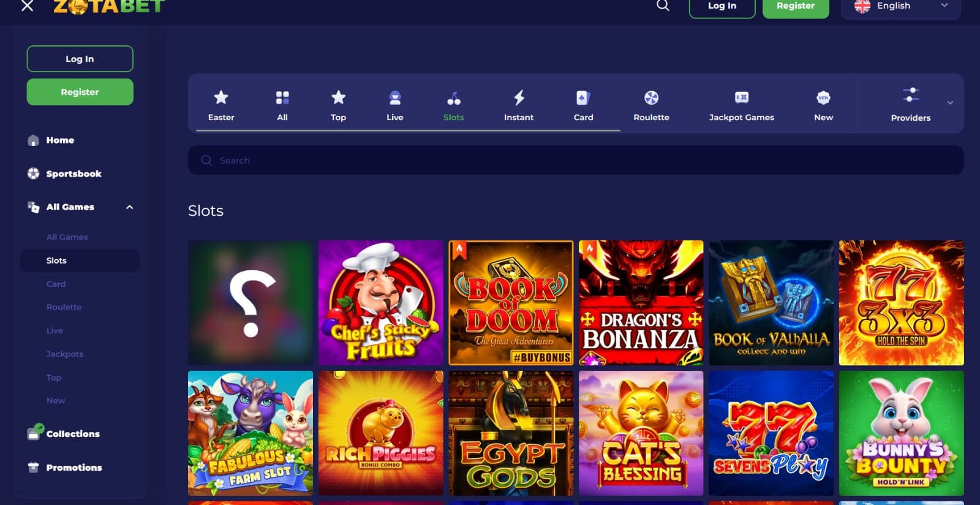Image resolution: width=980 pixels, height=505 pixels.
Task: Click the Providers sliders icon
Action: (911, 95)
